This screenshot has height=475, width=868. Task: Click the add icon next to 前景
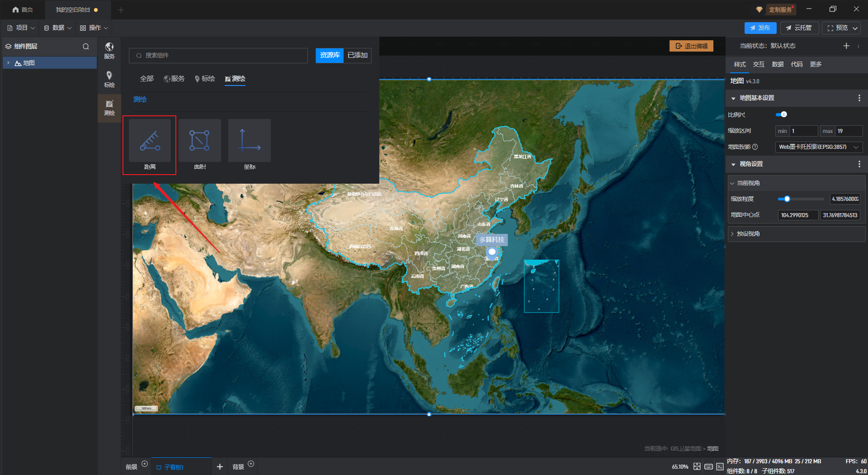tap(145, 464)
